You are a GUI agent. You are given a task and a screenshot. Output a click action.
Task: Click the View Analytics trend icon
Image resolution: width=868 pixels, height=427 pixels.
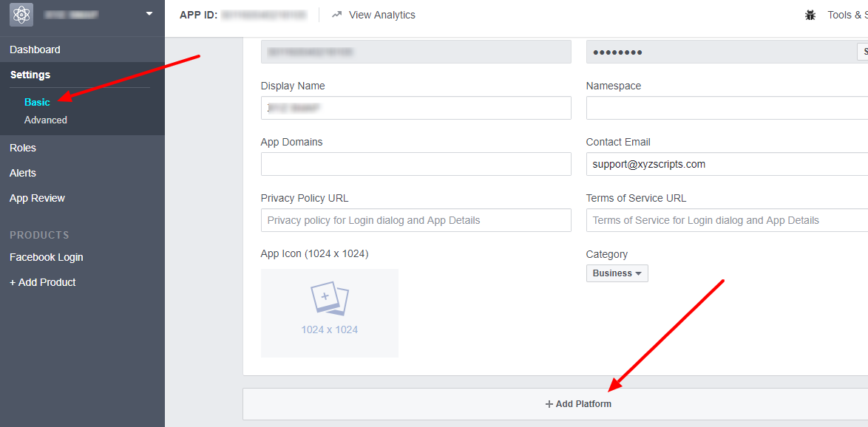337,15
